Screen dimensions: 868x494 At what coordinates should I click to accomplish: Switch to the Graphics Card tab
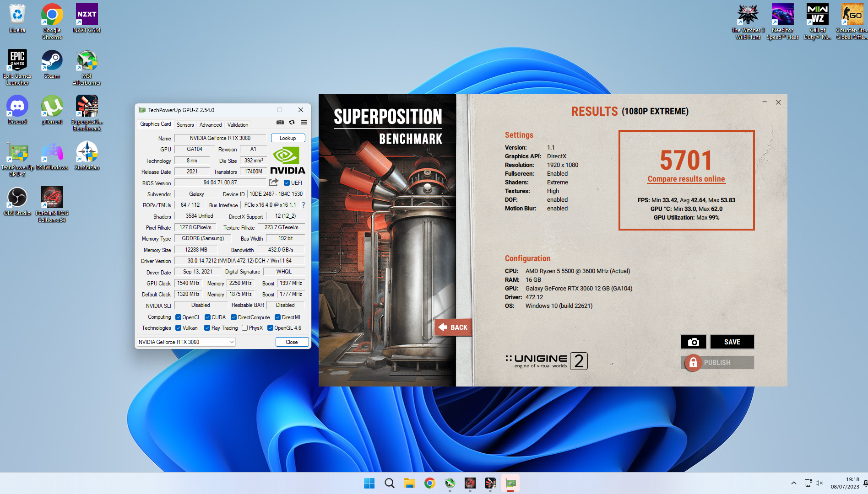click(155, 124)
